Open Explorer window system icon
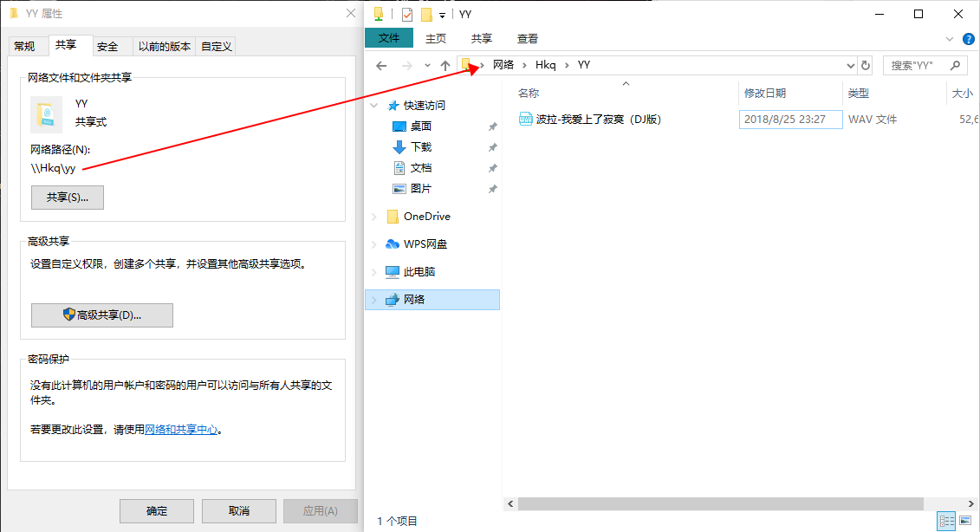 pyautogui.click(x=379, y=14)
